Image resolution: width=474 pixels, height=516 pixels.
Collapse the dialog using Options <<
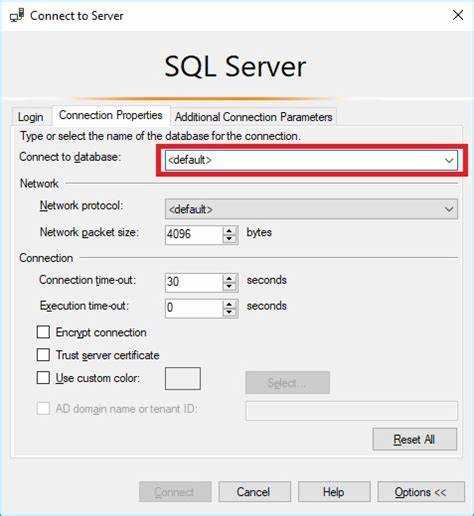tap(421, 492)
